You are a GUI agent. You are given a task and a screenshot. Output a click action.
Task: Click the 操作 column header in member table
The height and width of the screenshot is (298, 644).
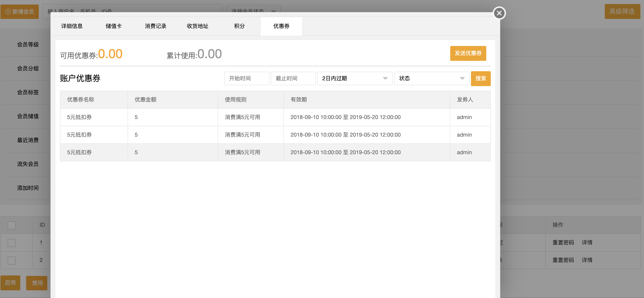pyautogui.click(x=558, y=225)
